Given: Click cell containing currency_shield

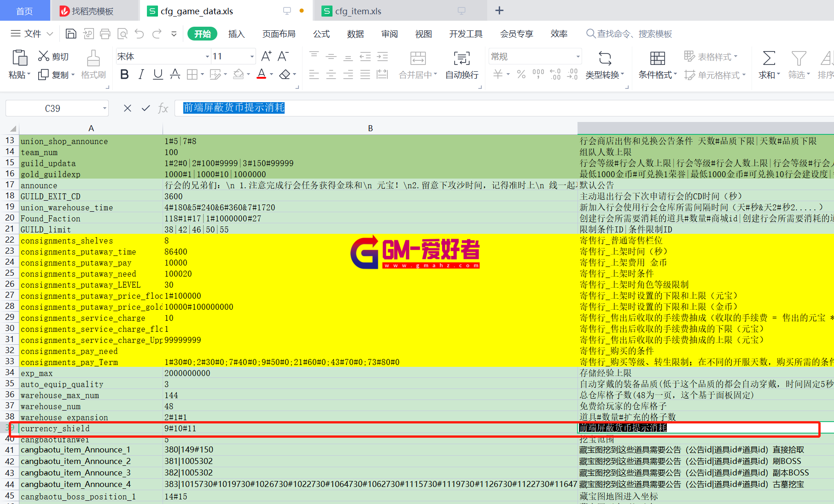Looking at the screenshot, I should pyautogui.click(x=91, y=429).
